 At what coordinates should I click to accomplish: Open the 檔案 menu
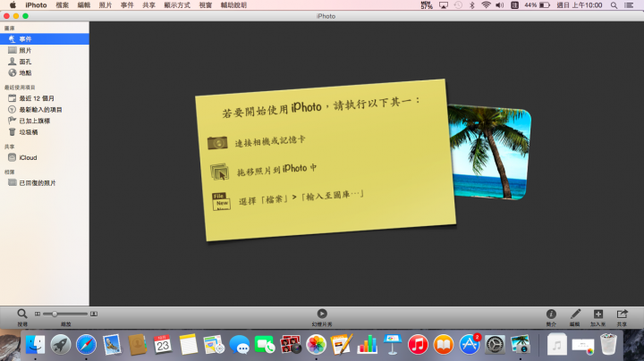(62, 5)
